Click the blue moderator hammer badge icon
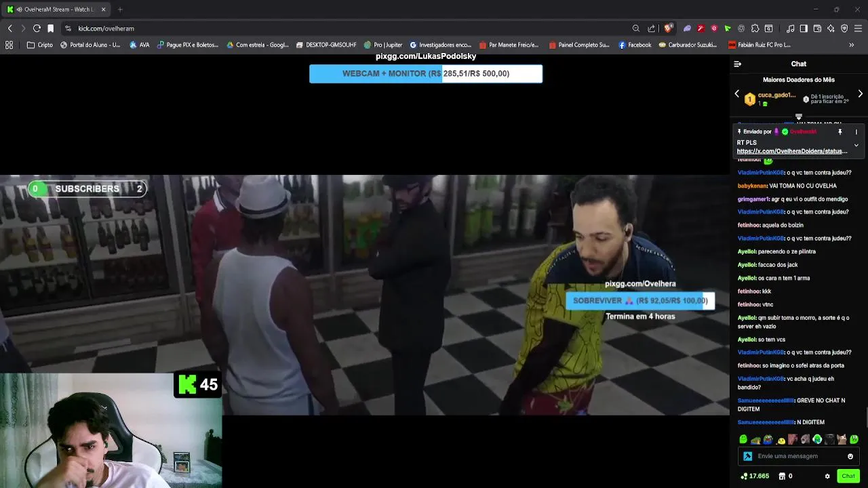This screenshot has height=488, width=868. [x=747, y=456]
